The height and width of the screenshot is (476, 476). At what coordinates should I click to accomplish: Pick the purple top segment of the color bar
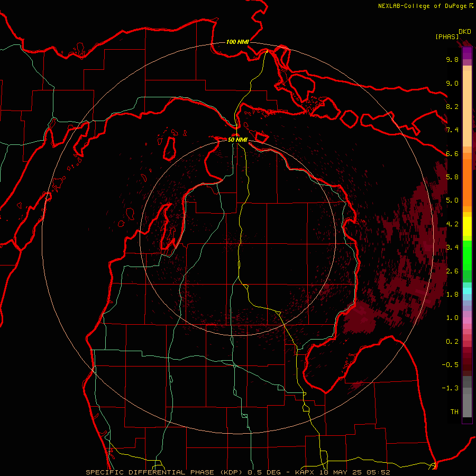pyautogui.click(x=467, y=53)
